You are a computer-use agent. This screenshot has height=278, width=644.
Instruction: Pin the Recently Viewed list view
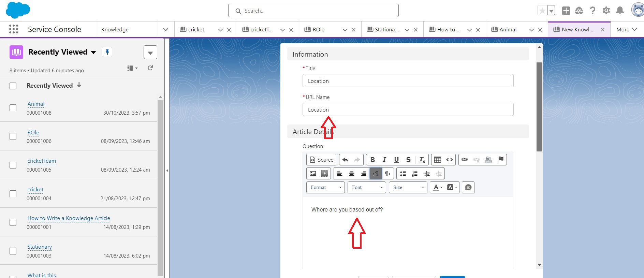pos(107,52)
